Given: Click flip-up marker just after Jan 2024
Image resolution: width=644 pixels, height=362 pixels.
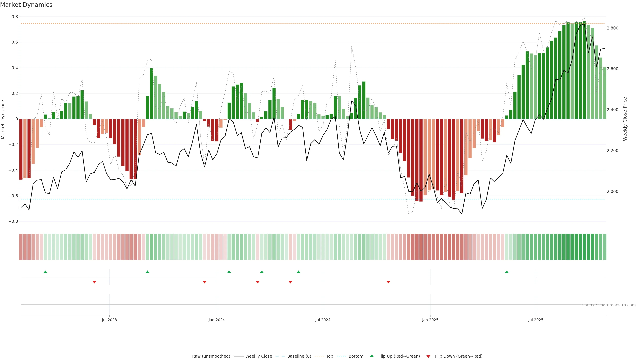Looking at the screenshot, I should coord(229,272).
